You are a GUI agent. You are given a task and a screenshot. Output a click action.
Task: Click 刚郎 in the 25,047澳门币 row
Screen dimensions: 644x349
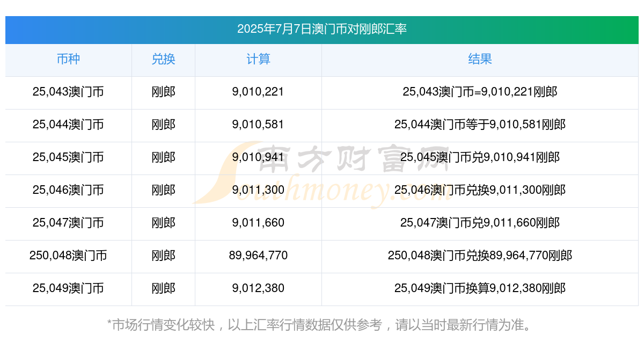pos(163,223)
